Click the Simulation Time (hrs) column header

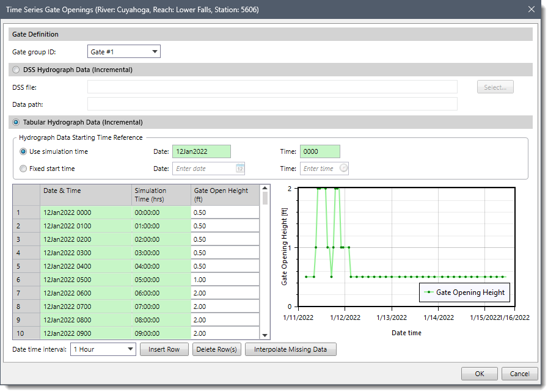[x=161, y=195]
